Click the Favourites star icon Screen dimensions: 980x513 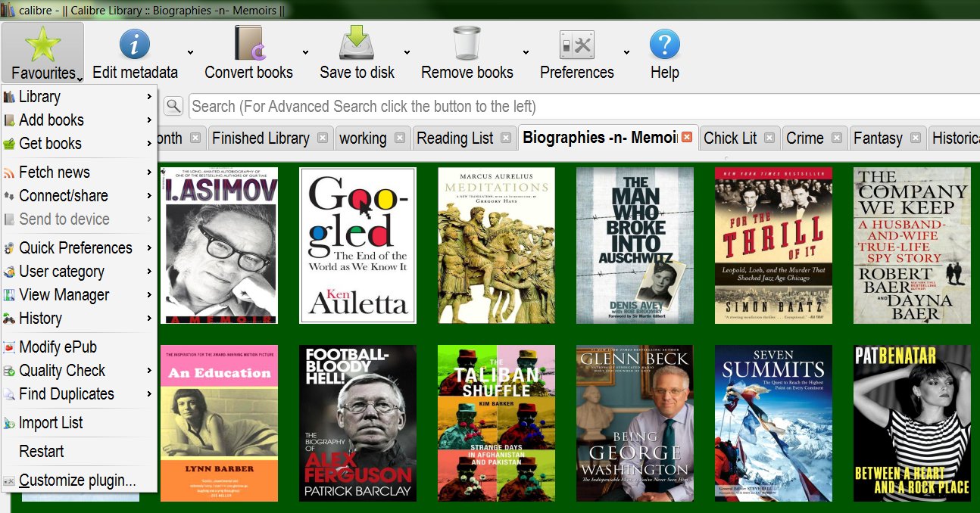coord(42,44)
